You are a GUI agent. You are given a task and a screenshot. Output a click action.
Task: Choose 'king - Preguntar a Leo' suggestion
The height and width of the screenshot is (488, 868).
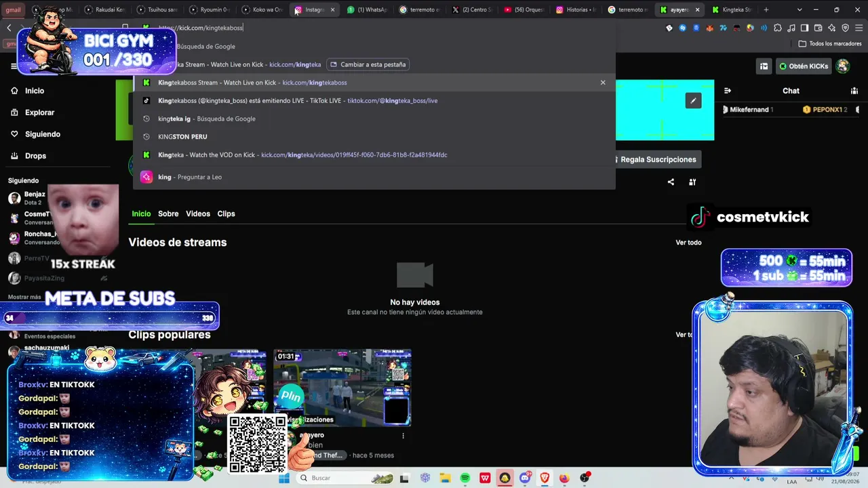pyautogui.click(x=374, y=177)
